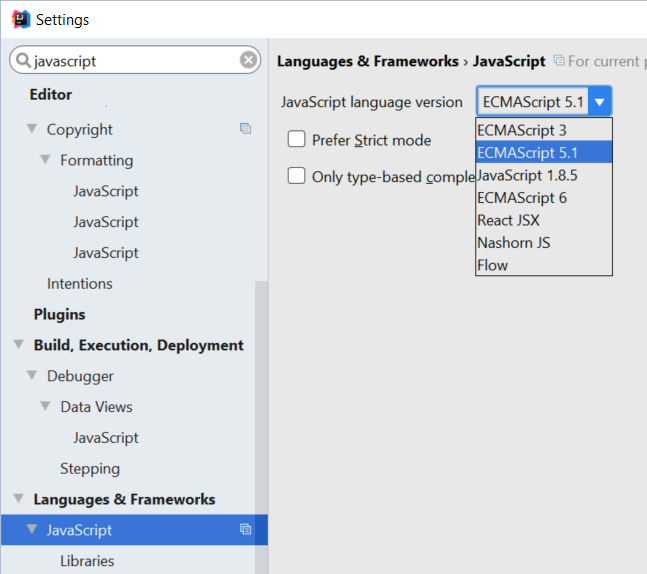Screen dimensions: 647x574
Task: Toggle Only type-based completion checkbox
Action: point(297,176)
